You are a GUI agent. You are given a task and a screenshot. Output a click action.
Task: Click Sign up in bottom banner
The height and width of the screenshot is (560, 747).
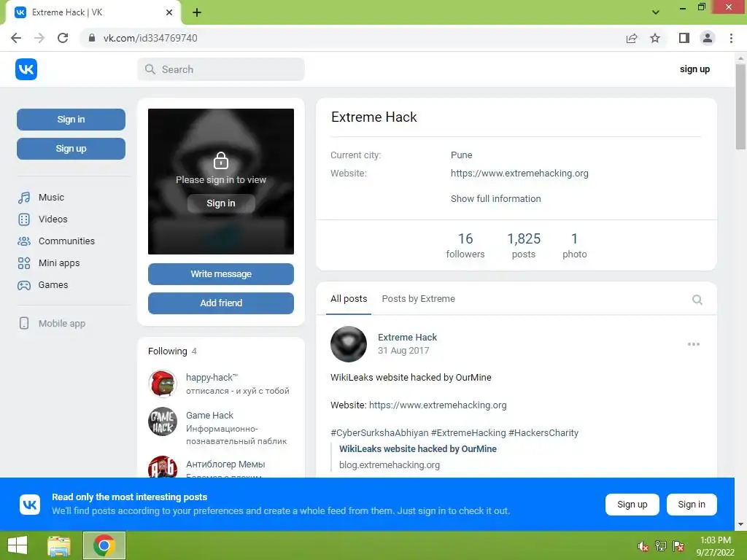click(x=632, y=505)
